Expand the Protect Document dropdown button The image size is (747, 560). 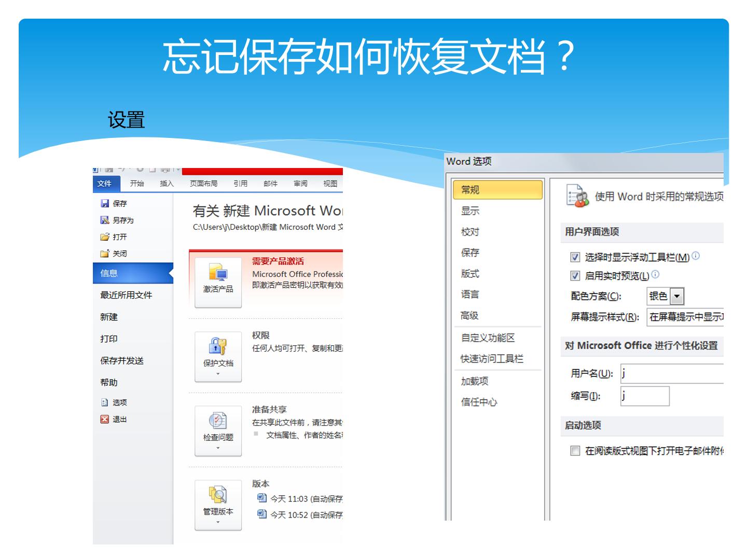[218, 357]
